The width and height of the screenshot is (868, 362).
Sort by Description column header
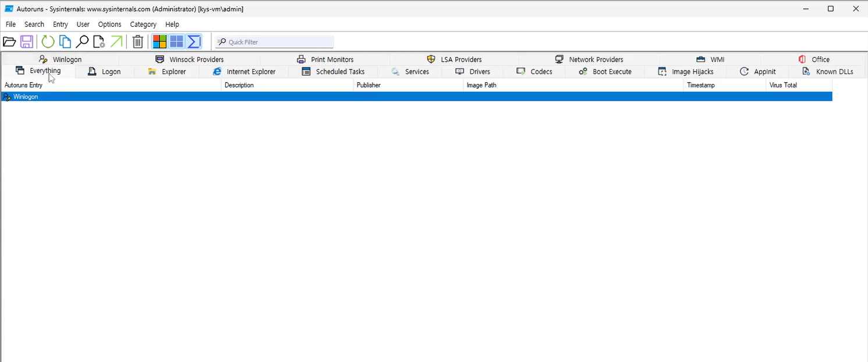tap(288, 85)
